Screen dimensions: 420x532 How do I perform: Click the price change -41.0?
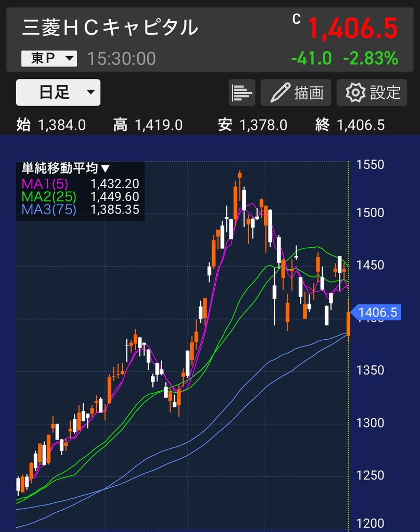point(311,58)
